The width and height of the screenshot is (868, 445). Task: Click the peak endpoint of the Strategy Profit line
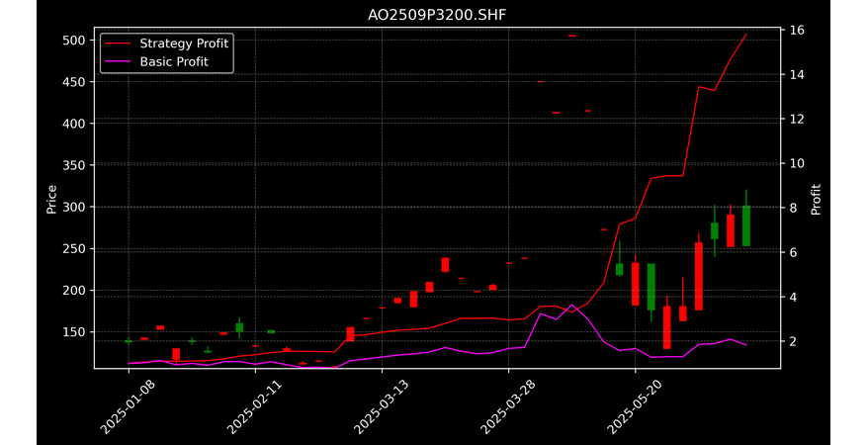(x=746, y=35)
